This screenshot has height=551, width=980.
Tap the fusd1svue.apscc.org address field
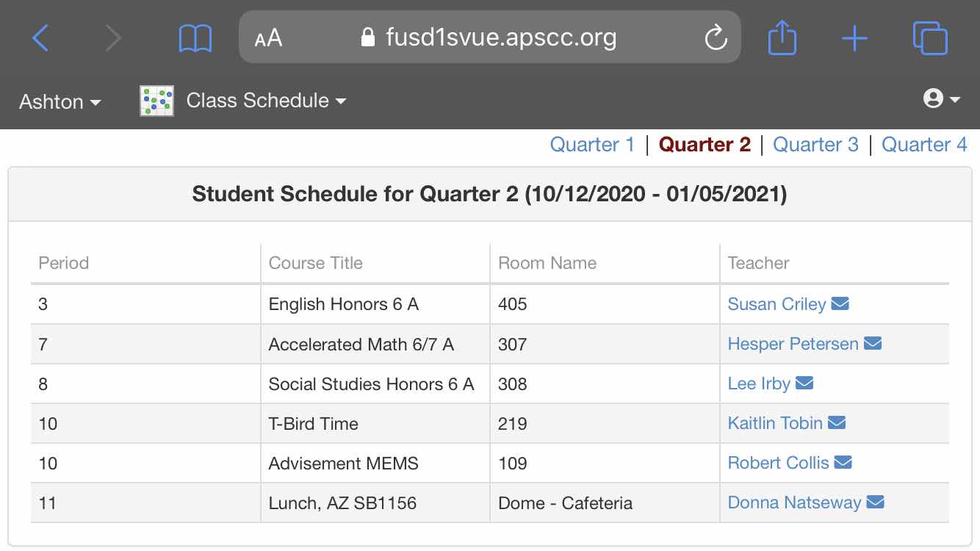490,37
